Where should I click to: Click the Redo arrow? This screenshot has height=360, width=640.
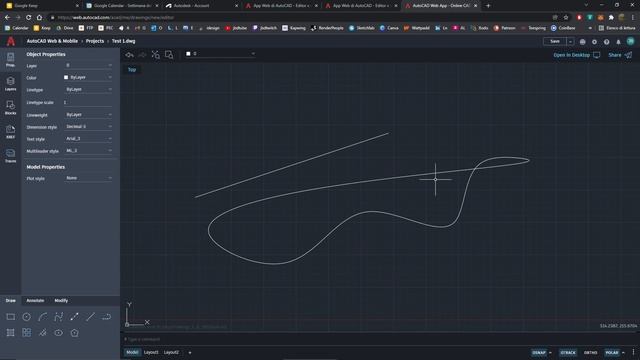click(x=142, y=55)
